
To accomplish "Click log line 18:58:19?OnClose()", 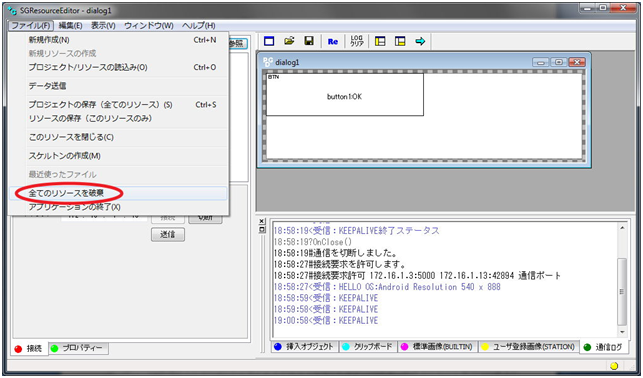I will point(313,242).
